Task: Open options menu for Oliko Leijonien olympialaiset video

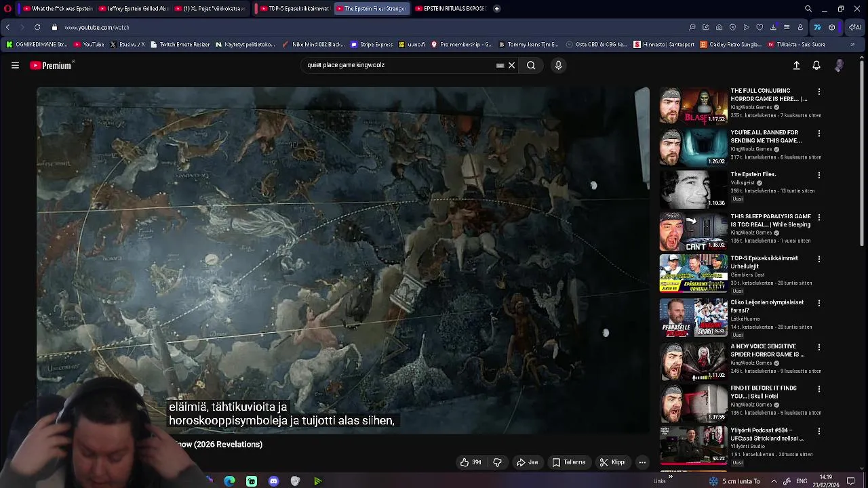Action: pos(818,303)
